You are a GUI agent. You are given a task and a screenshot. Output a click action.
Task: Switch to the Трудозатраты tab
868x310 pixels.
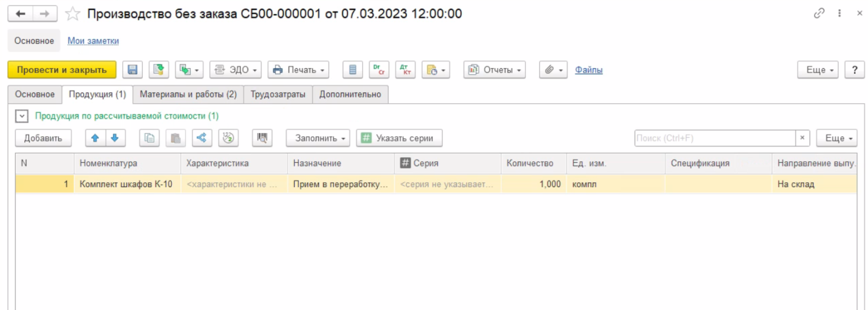[x=278, y=94]
